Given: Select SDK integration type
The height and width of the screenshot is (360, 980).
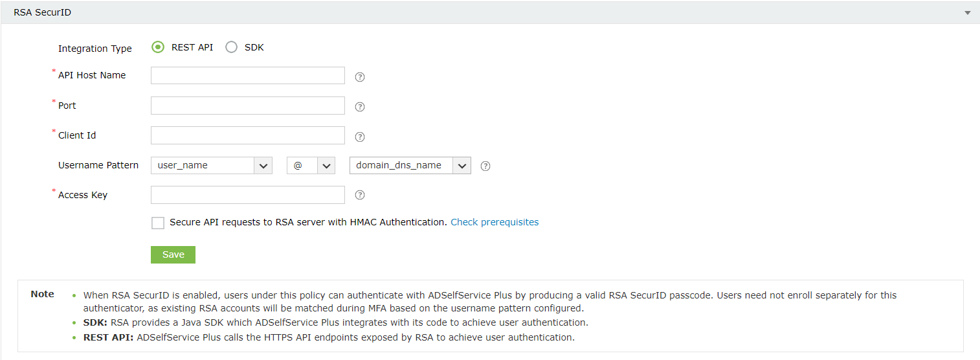Looking at the screenshot, I should point(232,47).
